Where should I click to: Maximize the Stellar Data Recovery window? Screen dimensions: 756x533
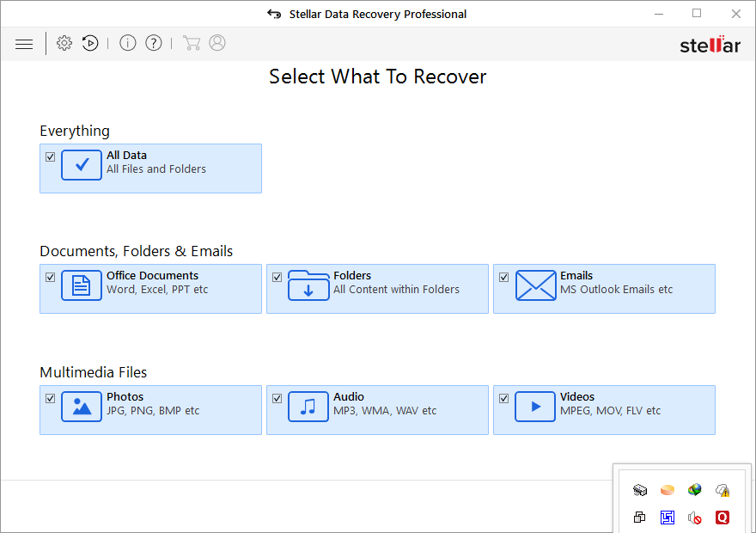tap(697, 14)
